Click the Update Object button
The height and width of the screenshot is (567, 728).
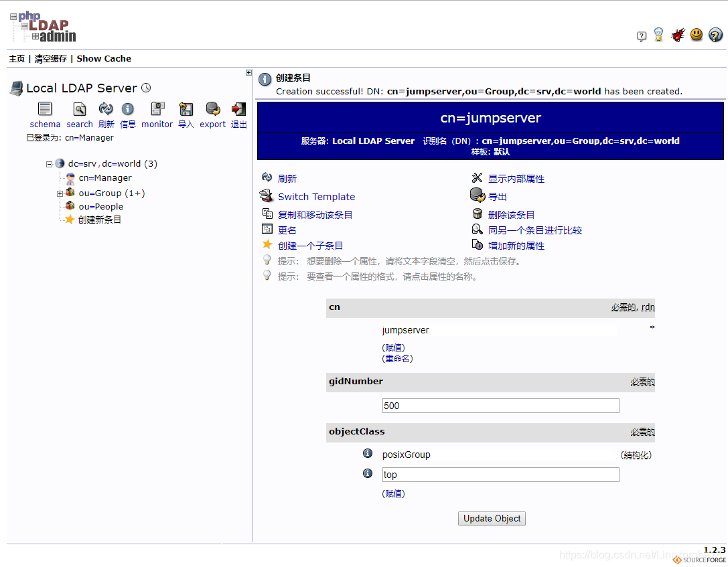[492, 518]
